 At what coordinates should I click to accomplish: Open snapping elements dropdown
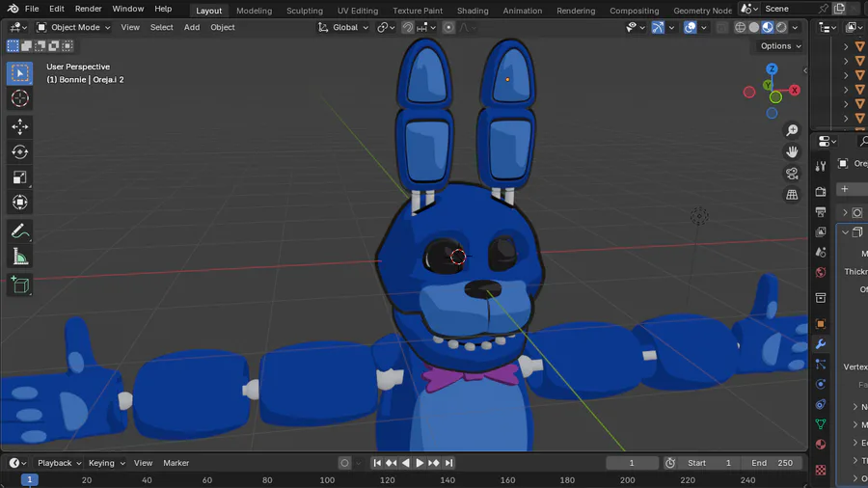click(x=427, y=27)
